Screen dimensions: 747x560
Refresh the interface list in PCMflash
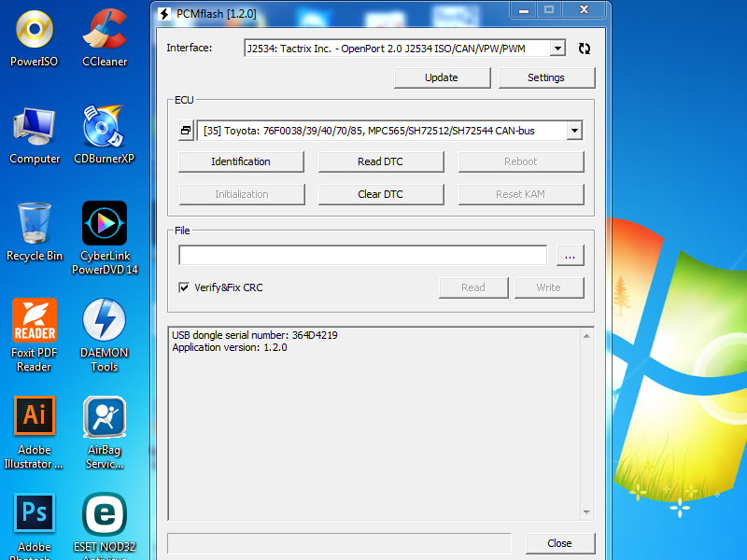pyautogui.click(x=585, y=49)
